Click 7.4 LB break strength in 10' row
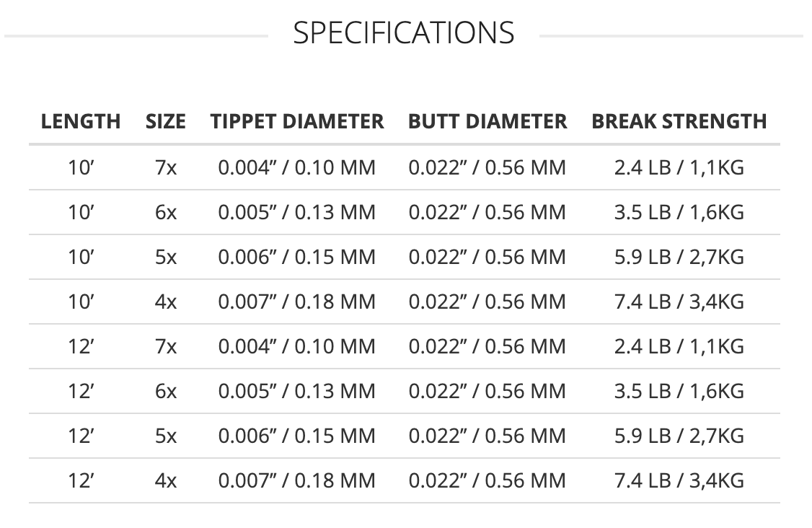This screenshot has height=528, width=812. point(679,302)
